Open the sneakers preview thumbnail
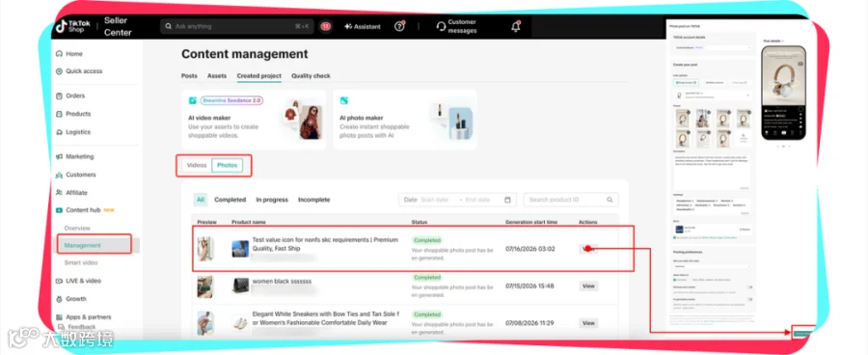The width and height of the screenshot is (868, 355). point(205,323)
